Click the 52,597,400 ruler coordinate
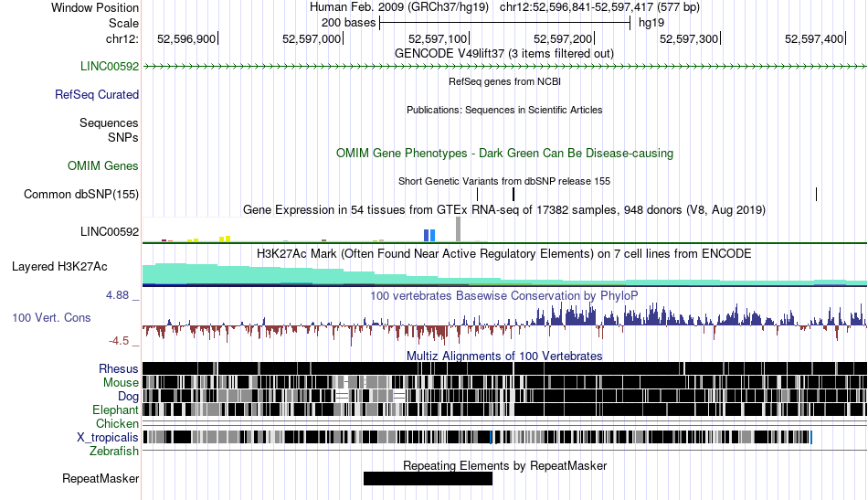Image resolution: width=868 pixels, height=500 pixels. [814, 38]
